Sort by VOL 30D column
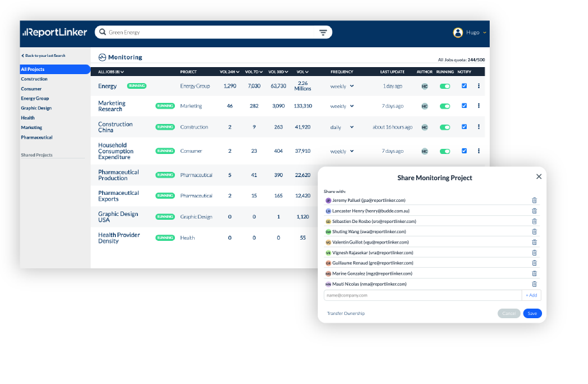588x384 pixels. click(x=278, y=72)
